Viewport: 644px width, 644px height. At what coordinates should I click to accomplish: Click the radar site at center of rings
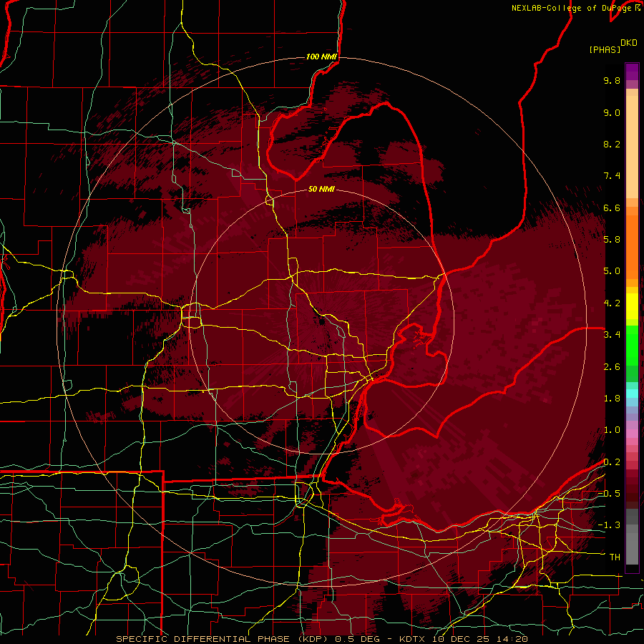(x=321, y=321)
